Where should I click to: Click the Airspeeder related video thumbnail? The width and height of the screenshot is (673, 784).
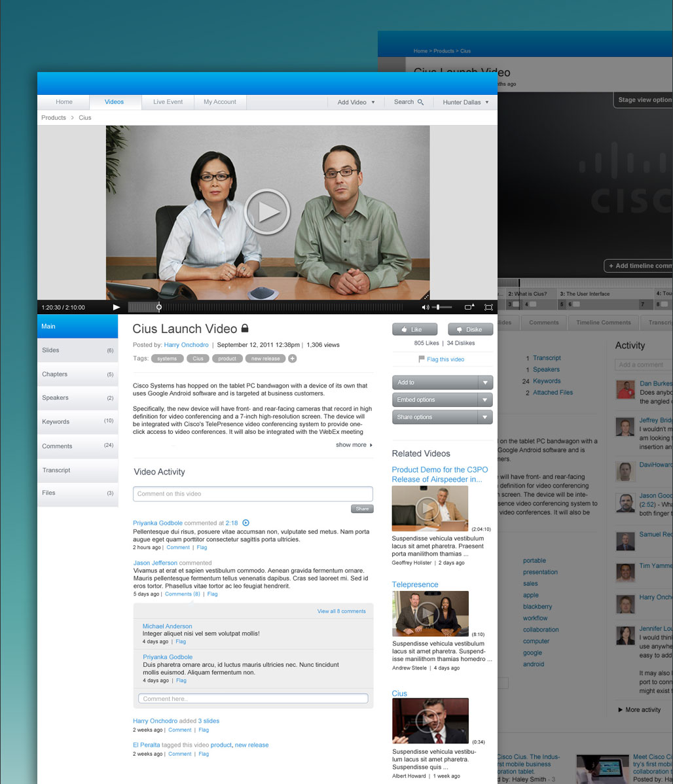430,508
